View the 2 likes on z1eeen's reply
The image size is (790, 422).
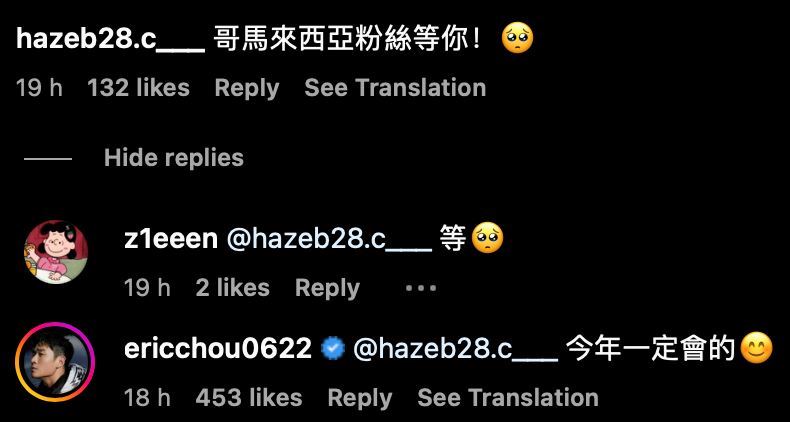click(x=233, y=288)
